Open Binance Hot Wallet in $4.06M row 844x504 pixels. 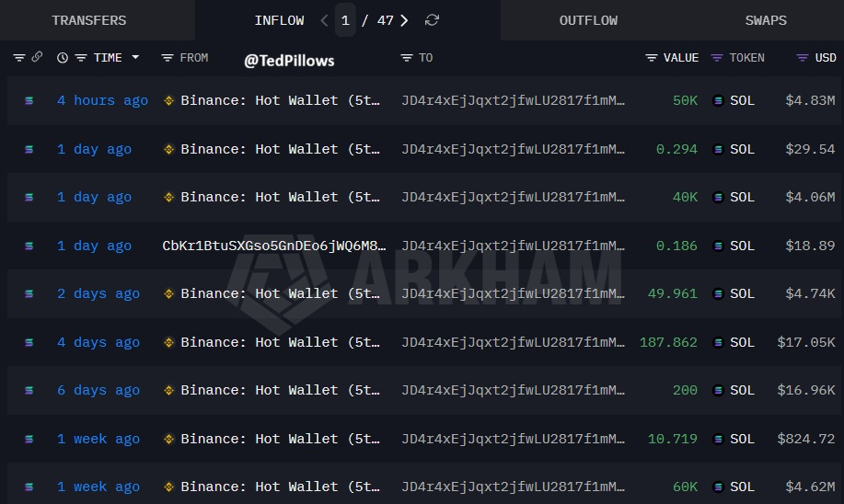click(x=280, y=197)
